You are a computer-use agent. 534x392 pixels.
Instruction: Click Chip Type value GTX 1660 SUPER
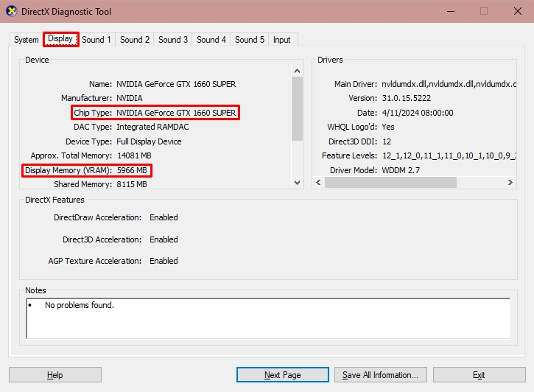pyautogui.click(x=176, y=113)
